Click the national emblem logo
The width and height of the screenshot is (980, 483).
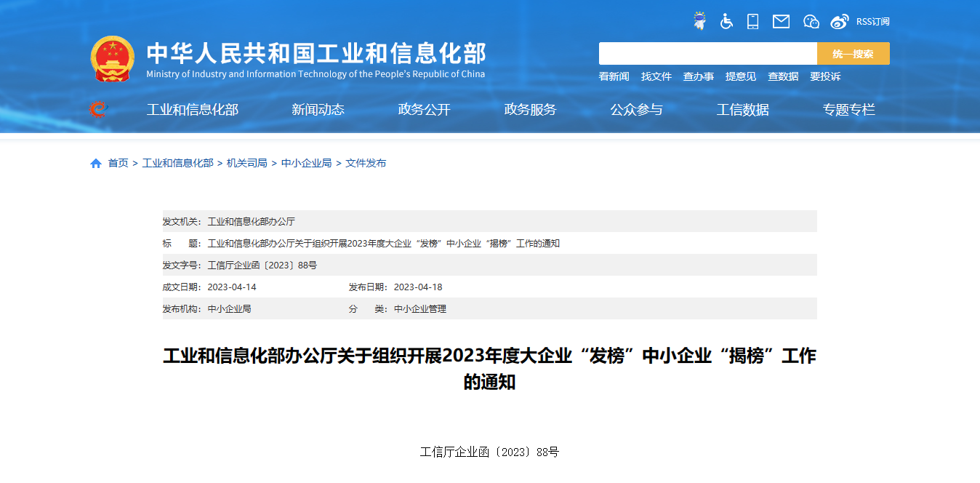pyautogui.click(x=113, y=59)
